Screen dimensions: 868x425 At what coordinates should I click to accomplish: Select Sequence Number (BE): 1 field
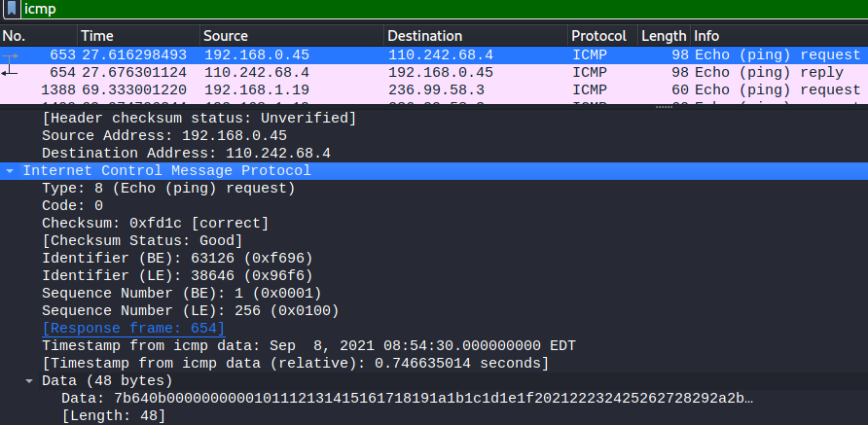click(x=182, y=294)
